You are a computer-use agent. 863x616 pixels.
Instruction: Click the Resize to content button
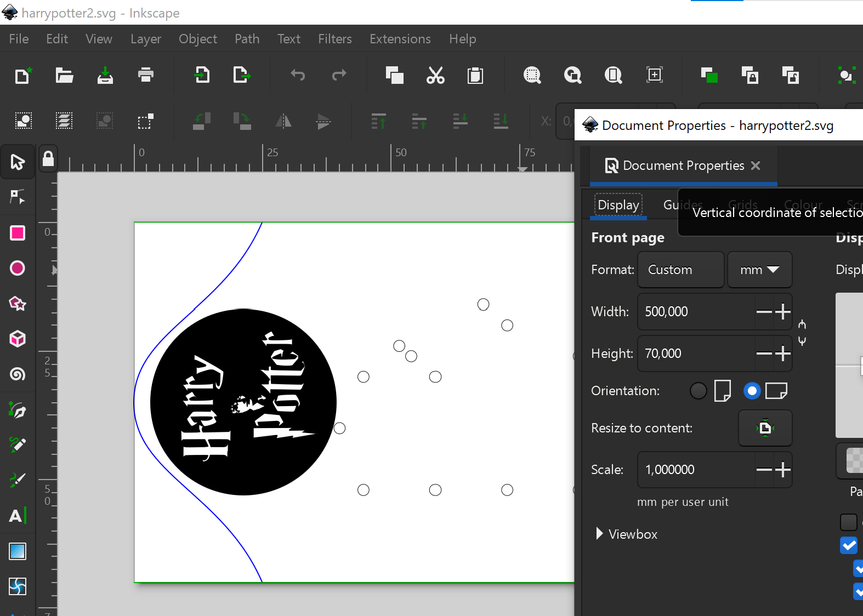[x=765, y=428]
